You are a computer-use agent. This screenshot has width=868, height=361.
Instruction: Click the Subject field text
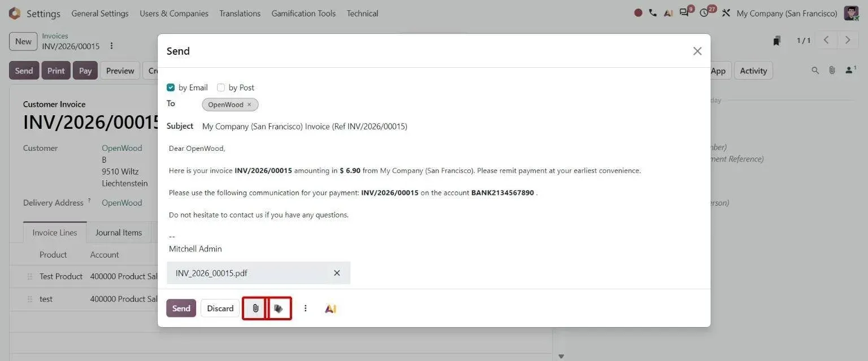tap(305, 127)
